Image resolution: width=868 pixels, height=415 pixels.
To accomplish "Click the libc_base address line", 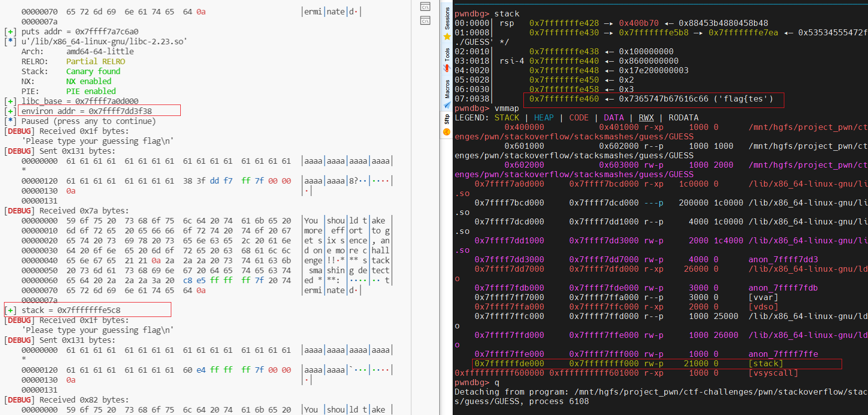I will [x=80, y=101].
